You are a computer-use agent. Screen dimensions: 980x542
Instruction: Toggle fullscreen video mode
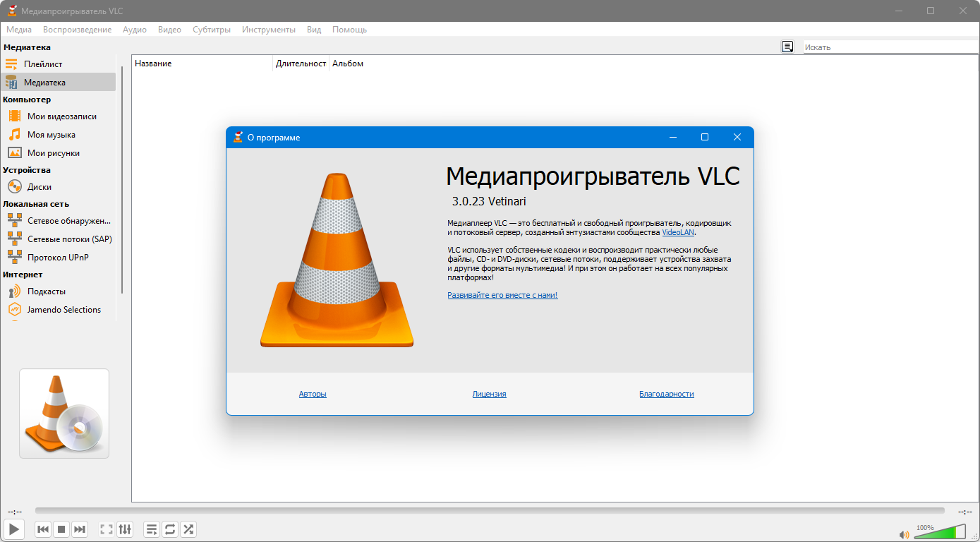107,529
